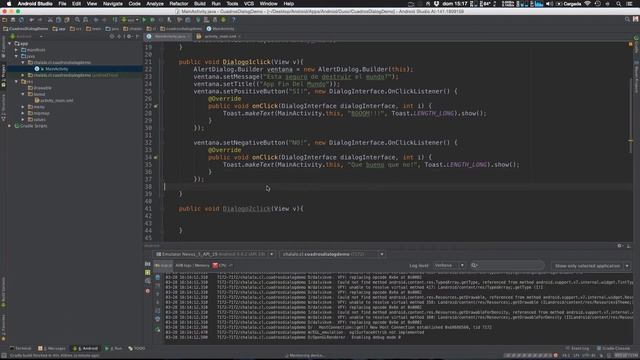Click CuadrosDialogDemo breadcrumb in navigation bar
The height and width of the screenshot is (360, 640).
[26, 29]
